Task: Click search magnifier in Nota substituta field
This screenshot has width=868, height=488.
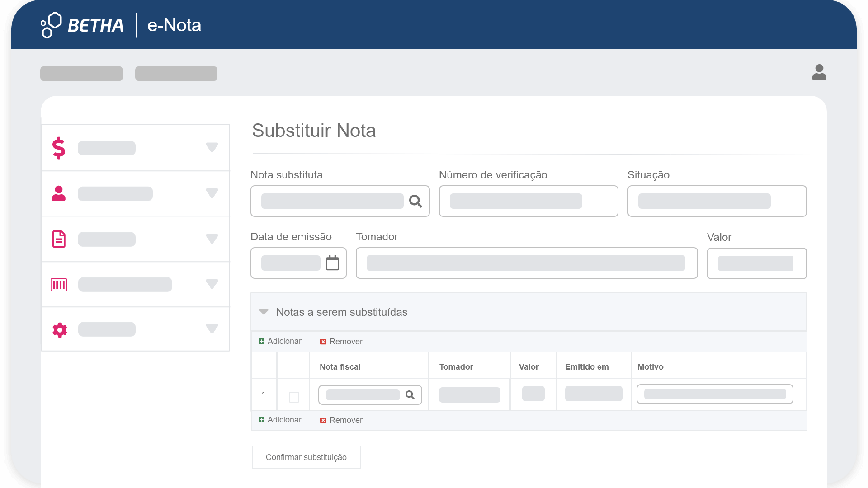Action: 415,201
